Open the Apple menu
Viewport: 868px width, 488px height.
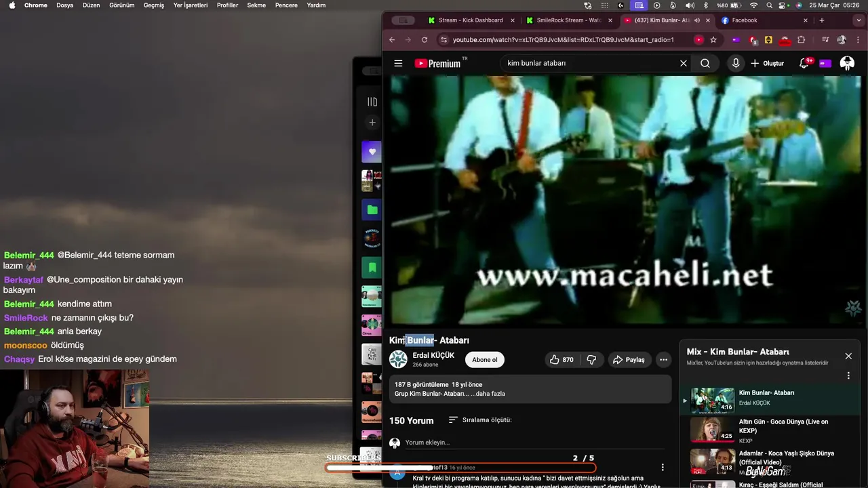click(12, 5)
